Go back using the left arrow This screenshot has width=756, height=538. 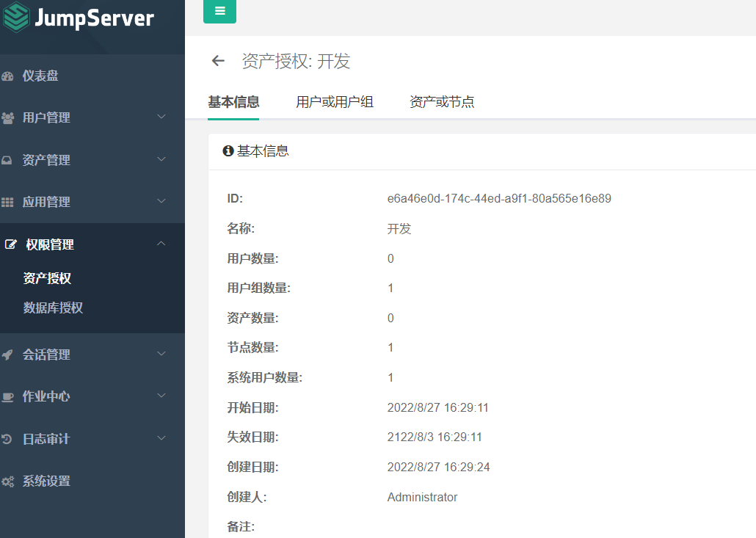tap(219, 61)
